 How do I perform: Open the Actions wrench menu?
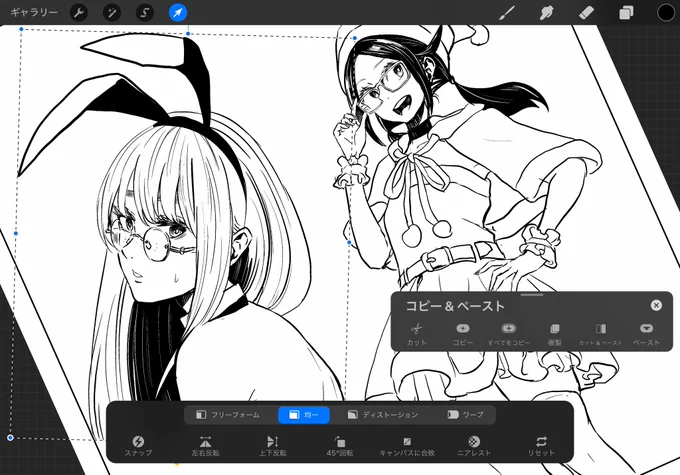(79, 13)
